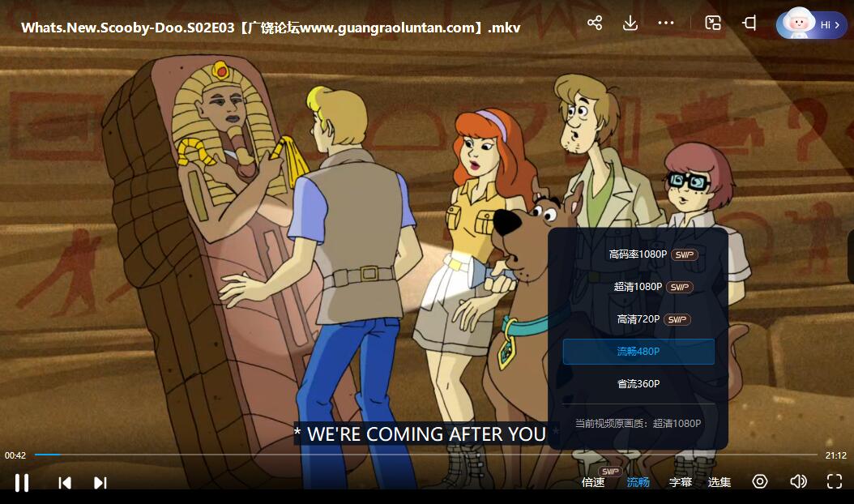Click the elapsed time 00:42
Image resolution: width=854 pixels, height=504 pixels.
pyautogui.click(x=15, y=455)
